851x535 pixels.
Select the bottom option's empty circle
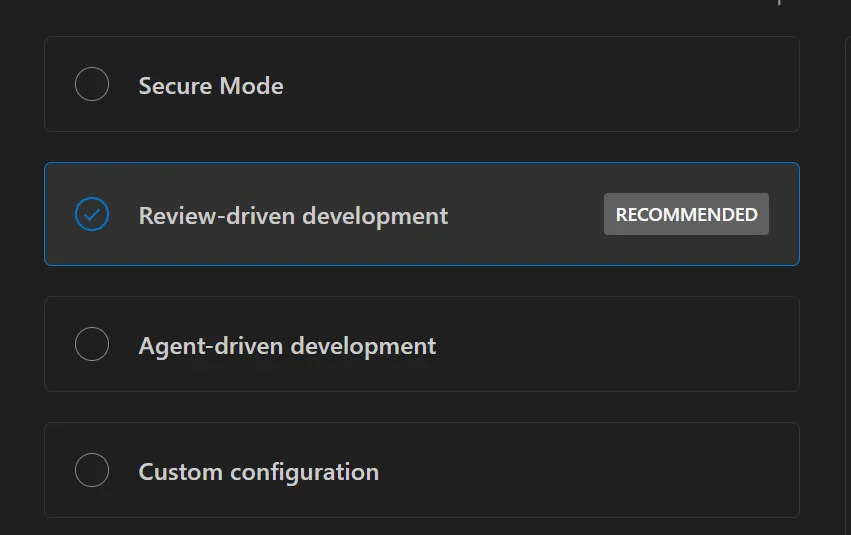(92, 470)
